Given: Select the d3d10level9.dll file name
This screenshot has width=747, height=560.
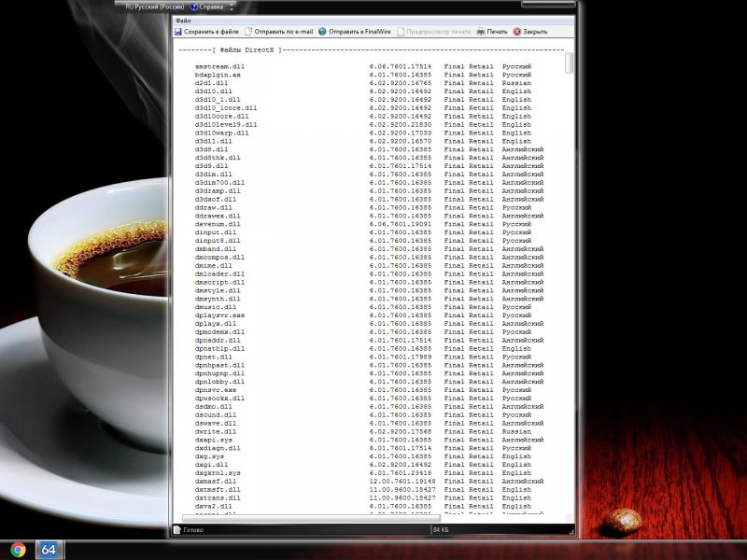Looking at the screenshot, I should (226, 125).
